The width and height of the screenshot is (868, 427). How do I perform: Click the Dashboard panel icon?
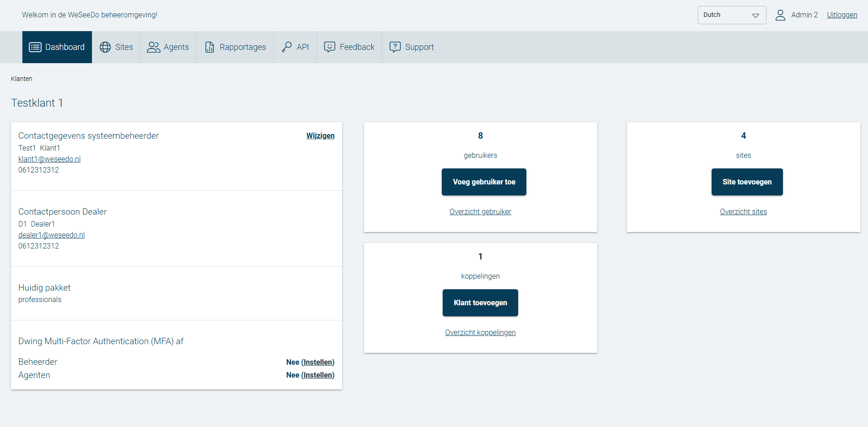pos(35,47)
